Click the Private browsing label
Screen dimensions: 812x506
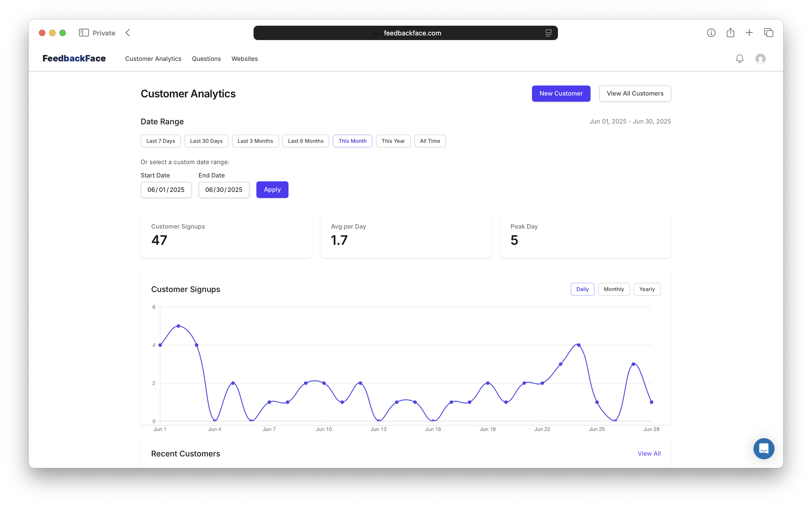coord(104,33)
